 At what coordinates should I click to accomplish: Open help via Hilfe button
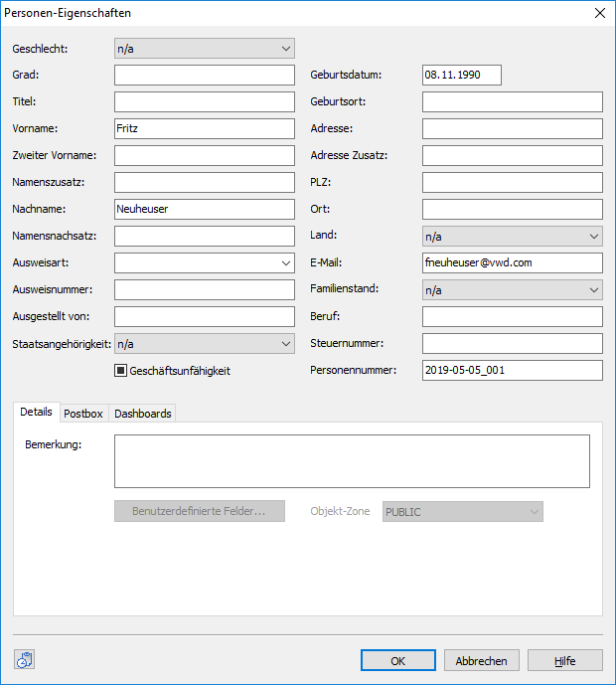(x=564, y=661)
